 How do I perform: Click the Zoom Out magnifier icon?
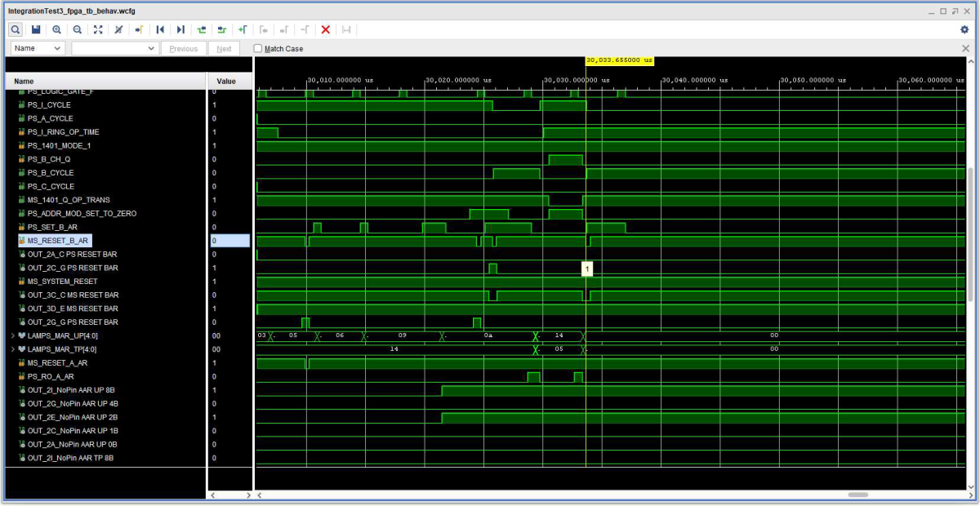77,29
